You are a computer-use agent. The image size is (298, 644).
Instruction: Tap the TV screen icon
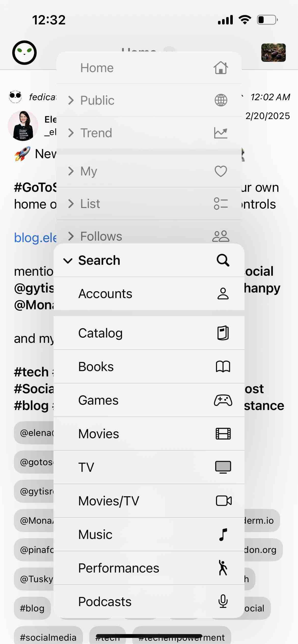click(223, 467)
